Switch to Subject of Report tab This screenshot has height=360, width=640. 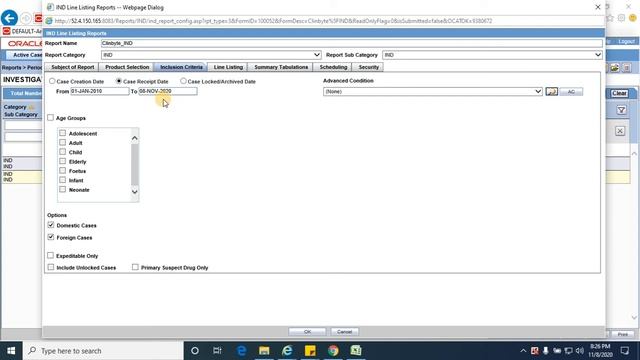pyautogui.click(x=73, y=67)
